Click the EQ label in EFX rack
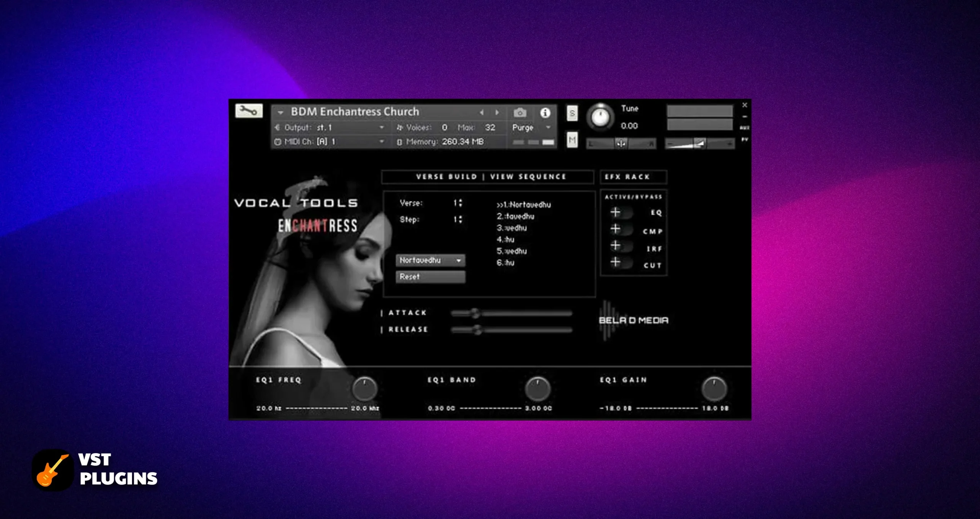980x519 pixels. (x=656, y=213)
